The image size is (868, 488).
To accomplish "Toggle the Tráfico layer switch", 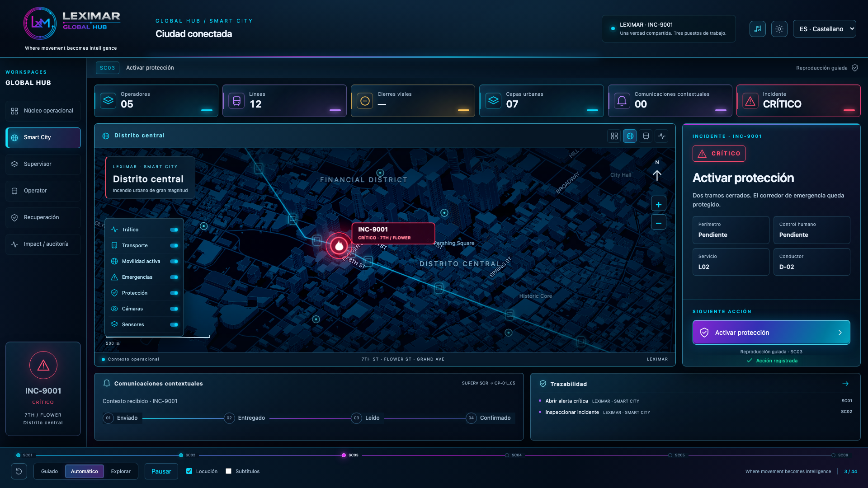I will point(174,230).
